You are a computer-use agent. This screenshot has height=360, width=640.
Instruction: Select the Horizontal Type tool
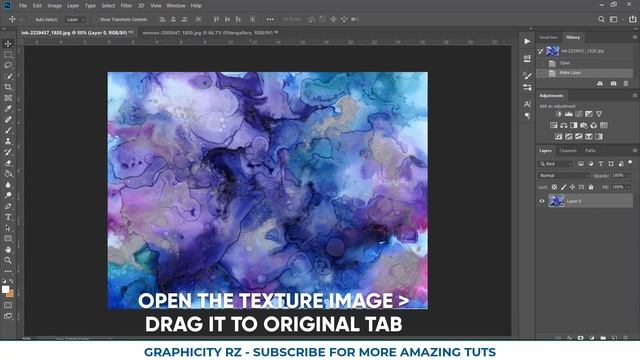pyautogui.click(x=8, y=217)
